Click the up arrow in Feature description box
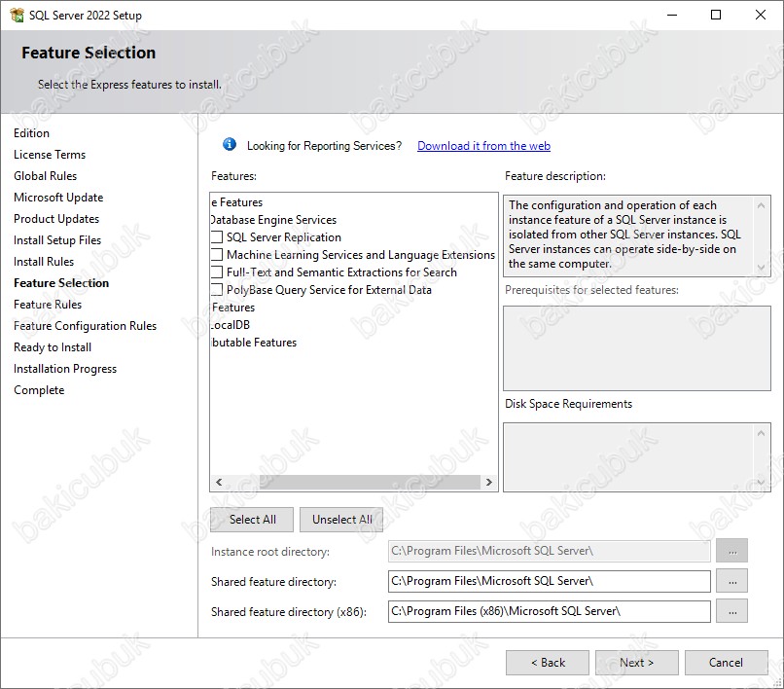This screenshot has width=784, height=689. pyautogui.click(x=763, y=204)
